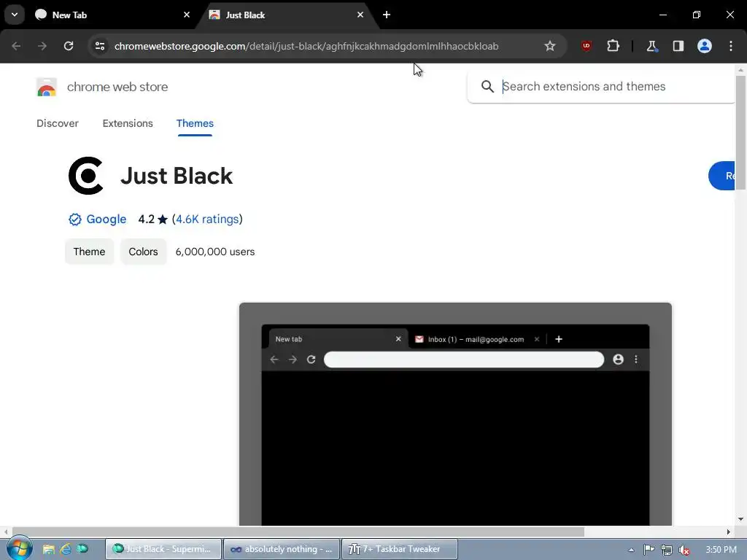The height and width of the screenshot is (560, 747).
Task: Open the Chrome three-dot menu
Action: coord(731,46)
